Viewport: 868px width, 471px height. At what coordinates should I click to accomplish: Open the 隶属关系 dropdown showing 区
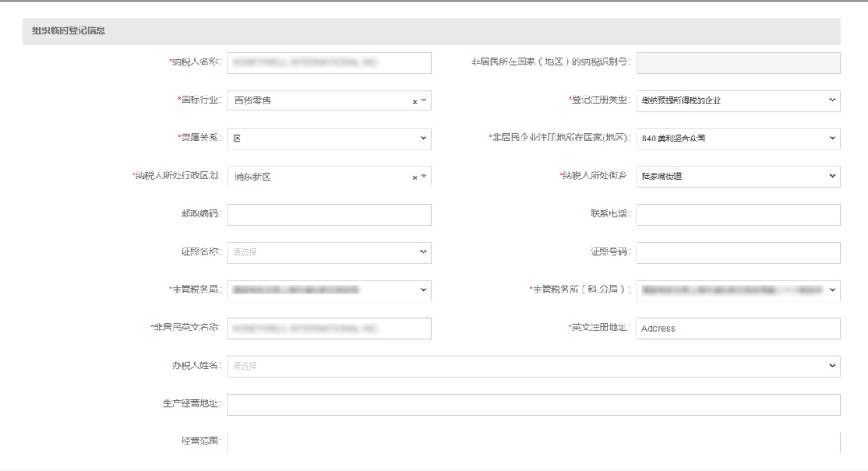pos(329,138)
